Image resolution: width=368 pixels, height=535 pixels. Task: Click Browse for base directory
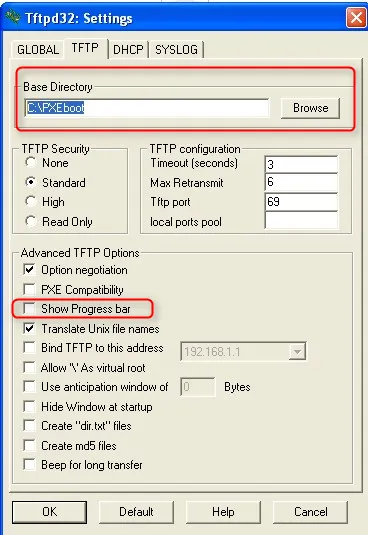tap(310, 108)
